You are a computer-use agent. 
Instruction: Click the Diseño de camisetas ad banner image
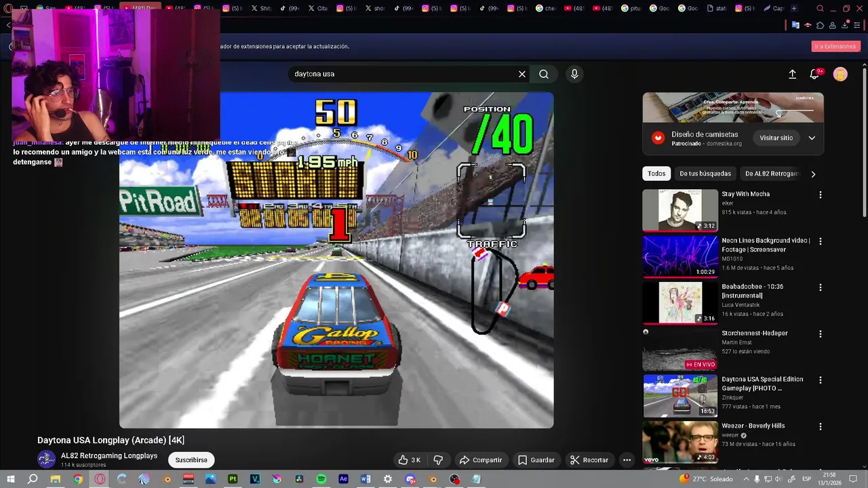[x=733, y=107]
